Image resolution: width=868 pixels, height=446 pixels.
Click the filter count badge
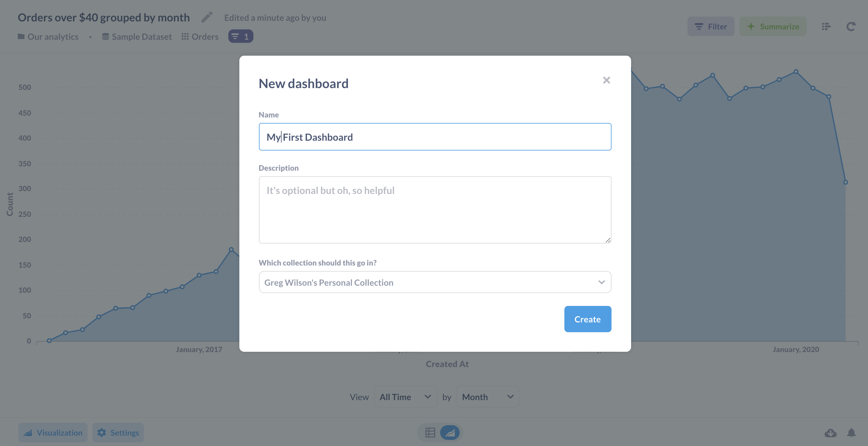click(241, 36)
